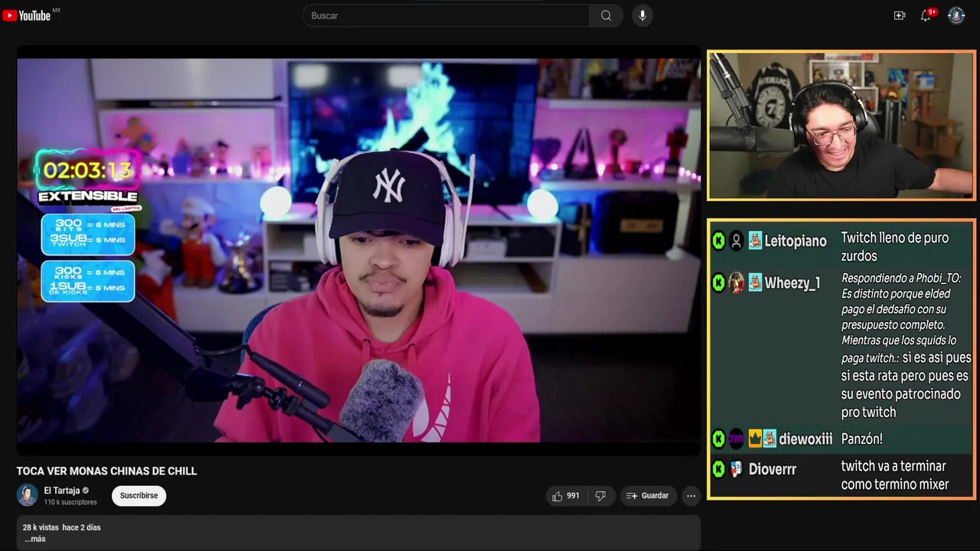980x551 pixels.
Task: Click Kick badge beside Dioverrr
Action: (x=718, y=469)
